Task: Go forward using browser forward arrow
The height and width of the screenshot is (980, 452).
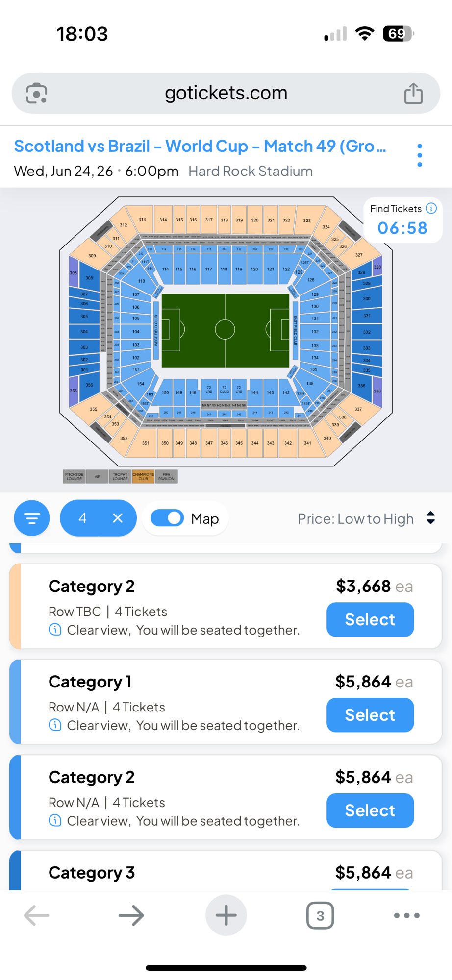Action: pyautogui.click(x=131, y=915)
